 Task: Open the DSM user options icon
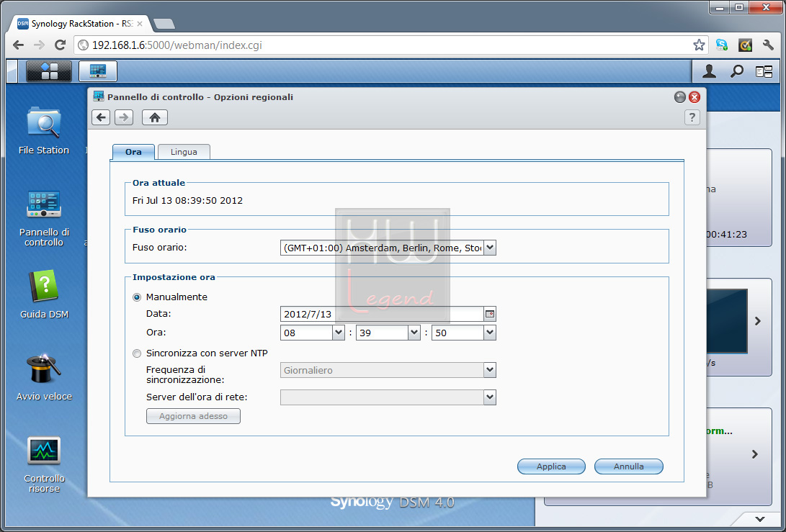click(x=709, y=72)
